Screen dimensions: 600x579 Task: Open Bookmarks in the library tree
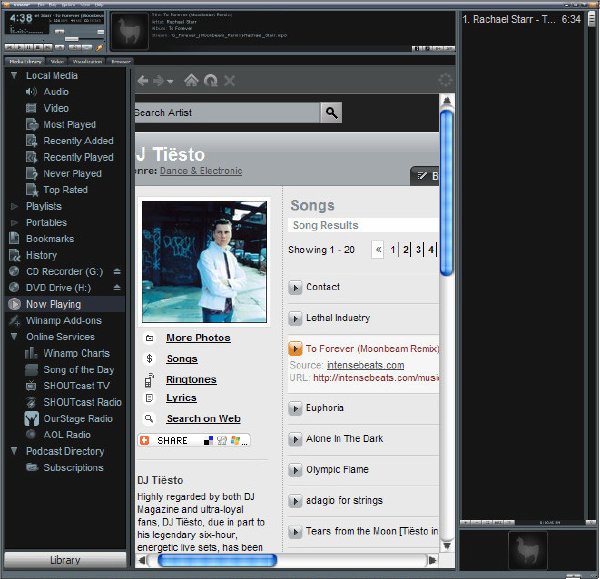[x=50, y=239]
